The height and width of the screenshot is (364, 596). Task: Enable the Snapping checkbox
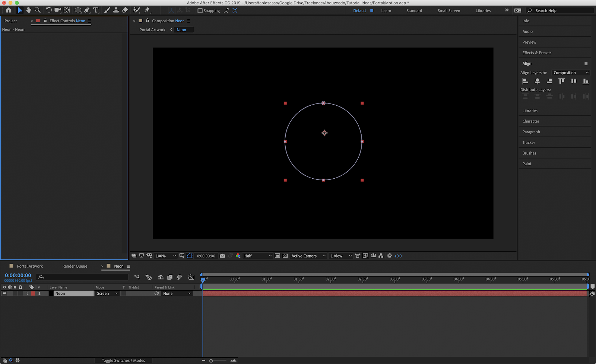(x=200, y=10)
